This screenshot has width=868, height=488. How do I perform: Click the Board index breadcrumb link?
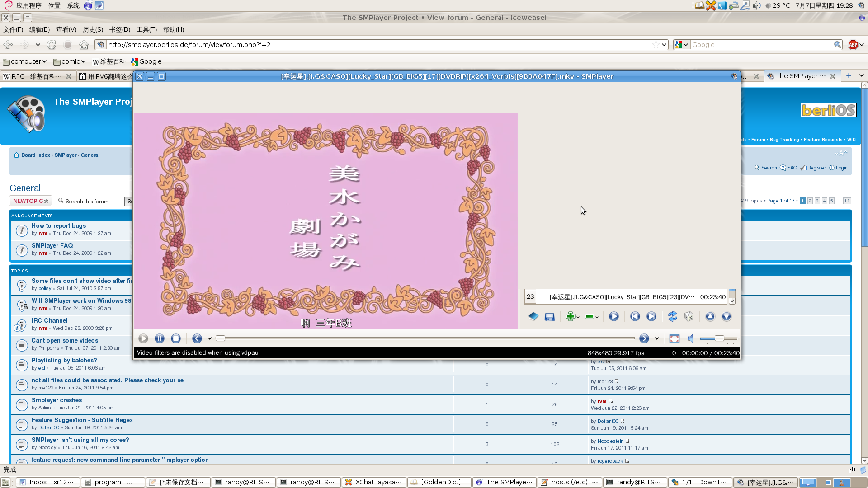coord(36,155)
